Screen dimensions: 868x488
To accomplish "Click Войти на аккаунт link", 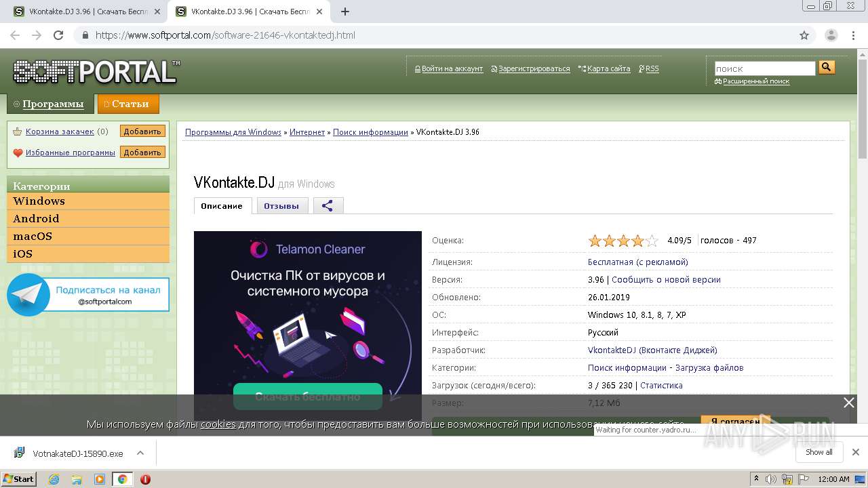I will 452,68.
